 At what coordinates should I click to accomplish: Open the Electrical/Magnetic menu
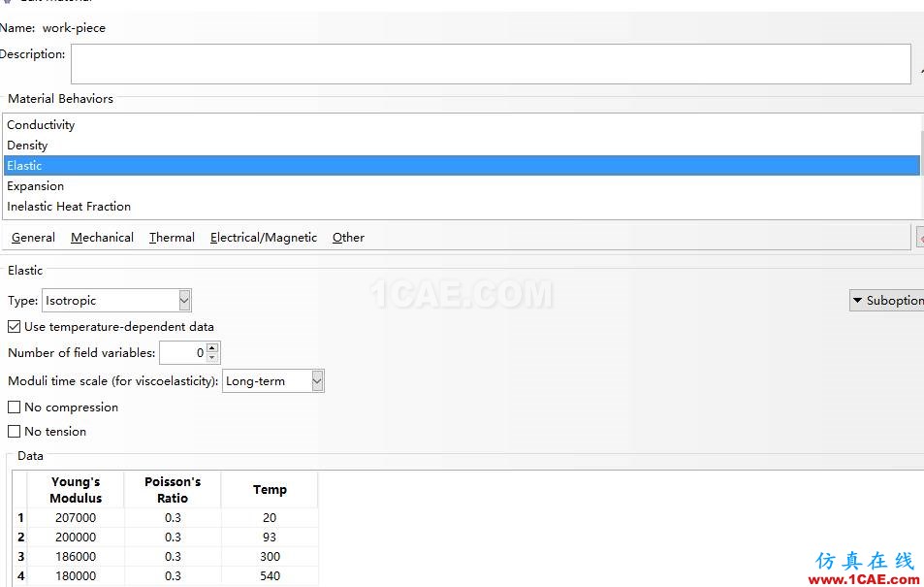[x=264, y=238]
